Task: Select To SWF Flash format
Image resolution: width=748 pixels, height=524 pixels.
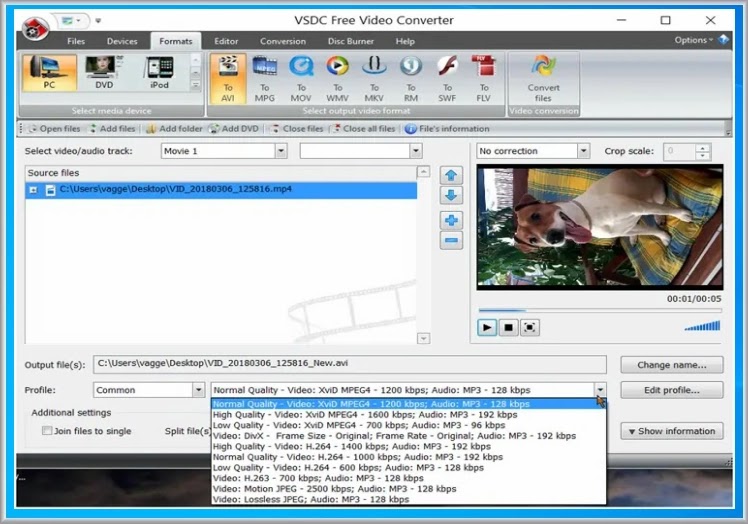Action: coord(447,79)
